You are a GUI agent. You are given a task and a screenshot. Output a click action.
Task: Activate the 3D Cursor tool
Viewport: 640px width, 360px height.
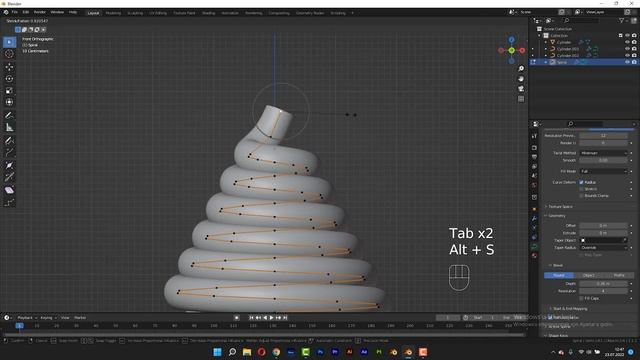click(x=9, y=54)
